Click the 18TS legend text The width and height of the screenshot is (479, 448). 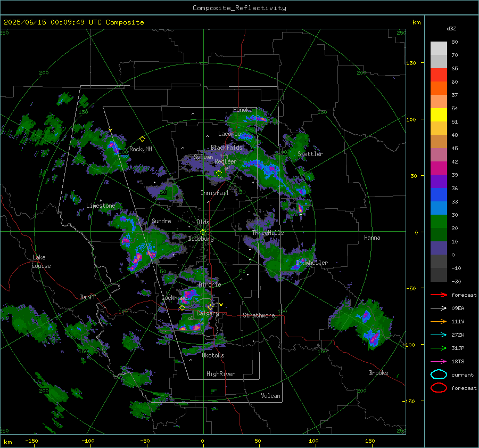(x=458, y=362)
